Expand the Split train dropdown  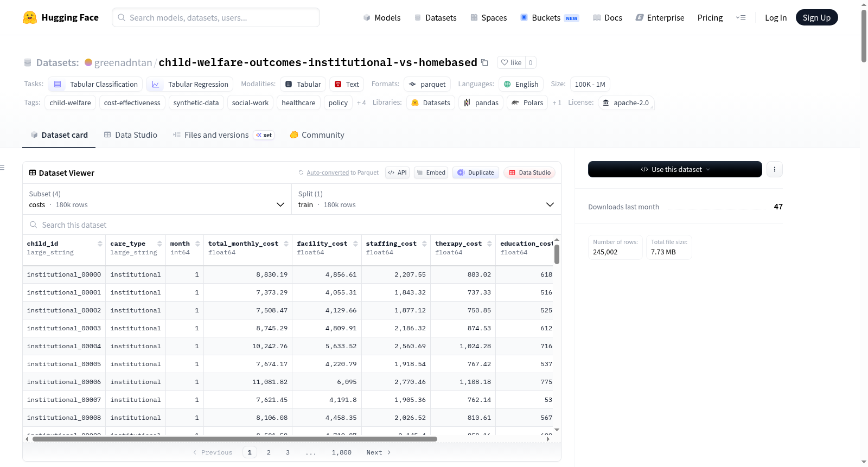(426, 199)
